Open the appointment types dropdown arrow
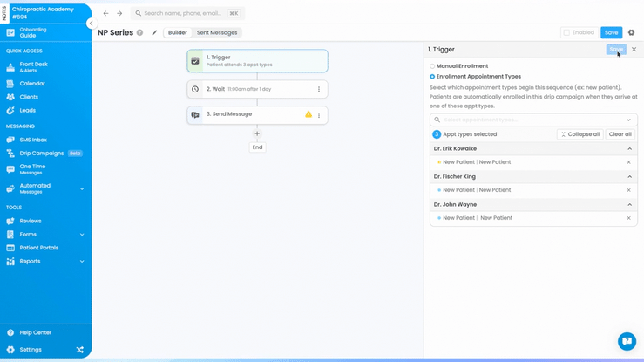This screenshot has height=362, width=644. point(628,120)
